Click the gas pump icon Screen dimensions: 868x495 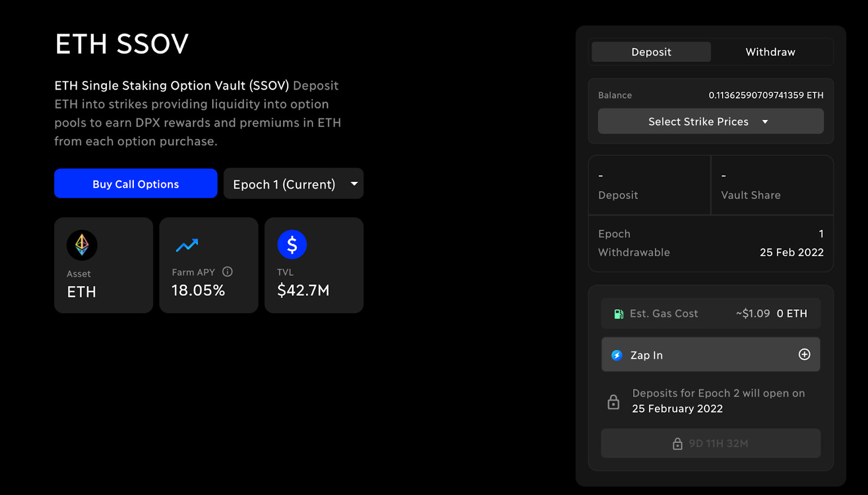(x=618, y=314)
